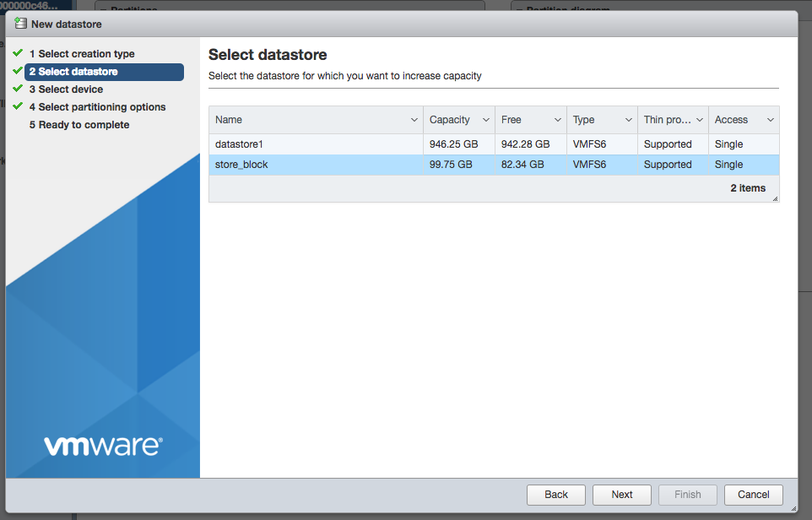812x520 pixels.
Task: Click the checkmark beside Select creation type
Action: click(18, 53)
